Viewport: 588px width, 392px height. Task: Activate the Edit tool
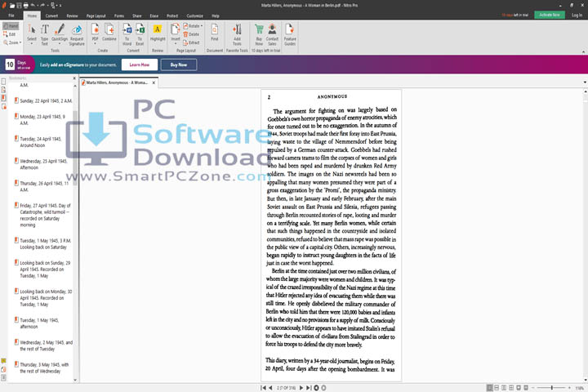tap(10, 34)
